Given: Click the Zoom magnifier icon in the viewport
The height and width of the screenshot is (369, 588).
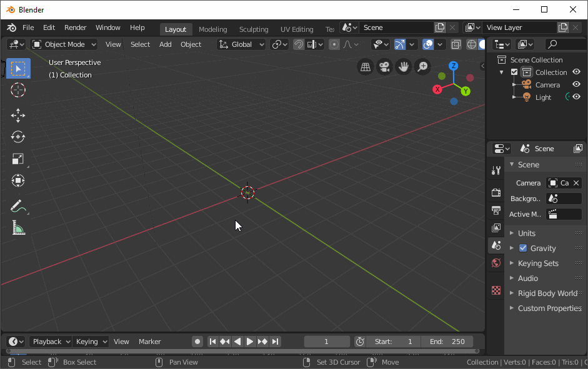Looking at the screenshot, I should 422,67.
